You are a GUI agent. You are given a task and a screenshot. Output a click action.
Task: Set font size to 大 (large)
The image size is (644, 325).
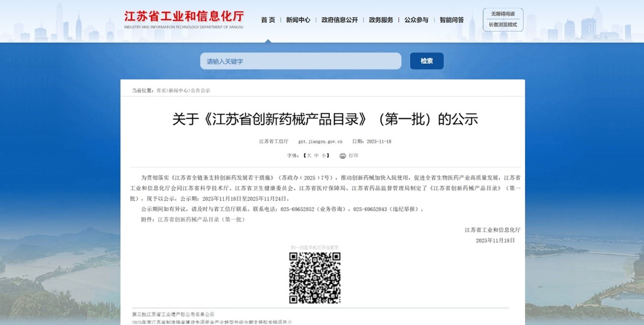click(308, 156)
